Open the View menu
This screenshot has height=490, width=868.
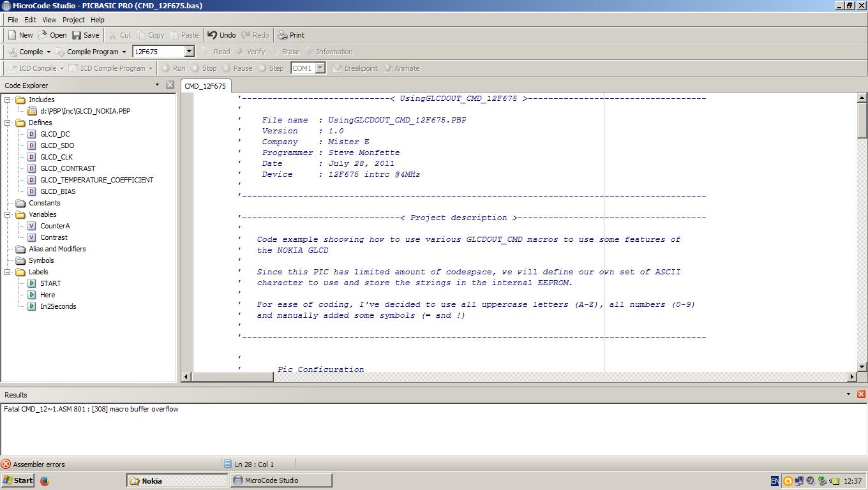pos(49,20)
